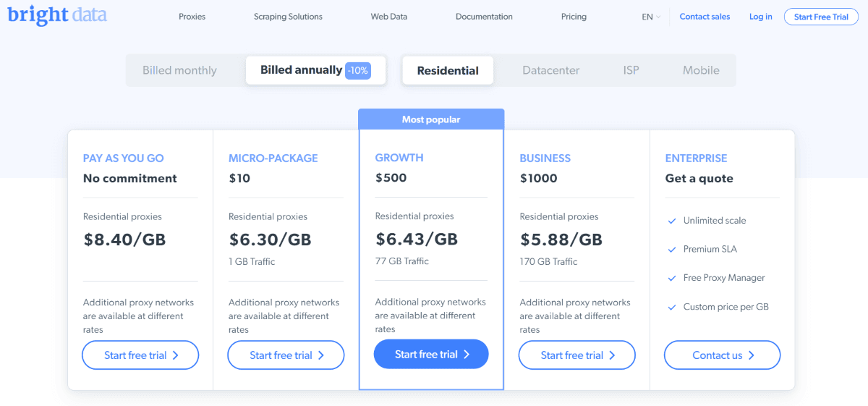Image resolution: width=868 pixels, height=406 pixels.
Task: Start free trial for Micro-Package plan
Action: 286,355
